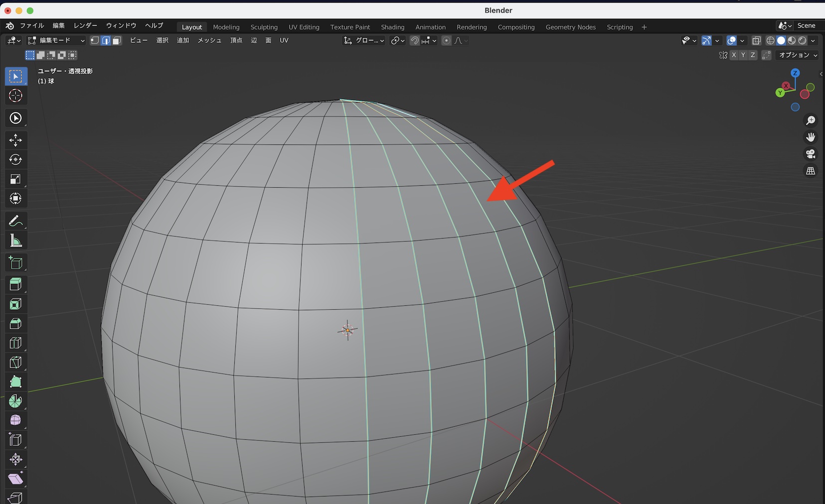This screenshot has width=825, height=504.
Task: Toggle X-ray view button
Action: [x=756, y=41]
